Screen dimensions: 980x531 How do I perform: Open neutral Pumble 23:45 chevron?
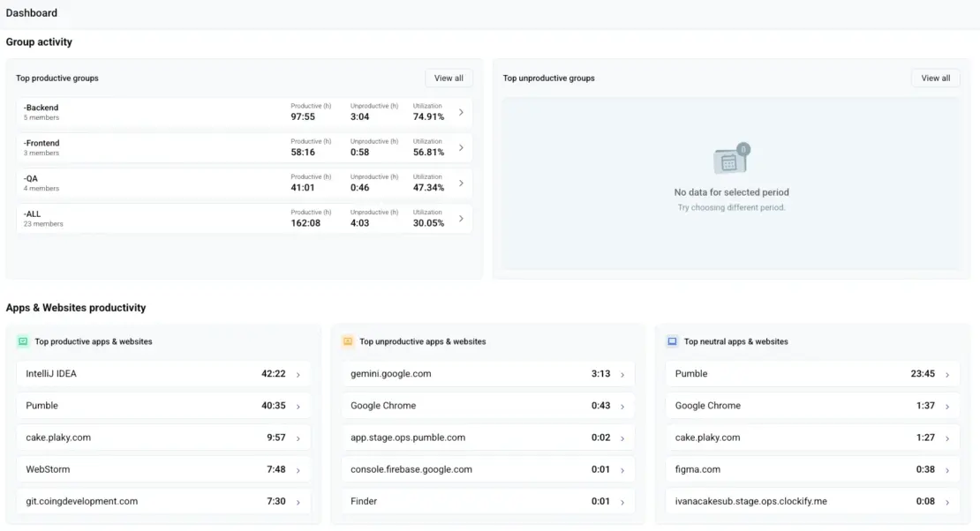tap(947, 375)
